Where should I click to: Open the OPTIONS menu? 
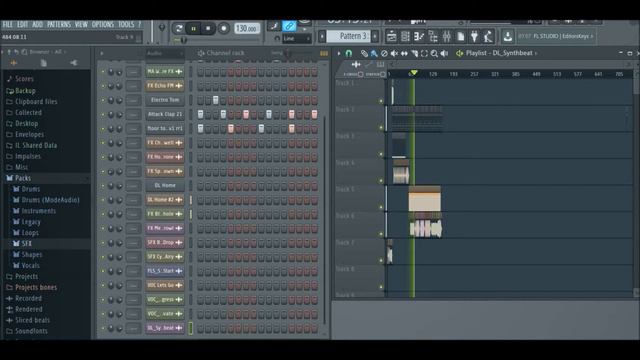pyautogui.click(x=103, y=24)
